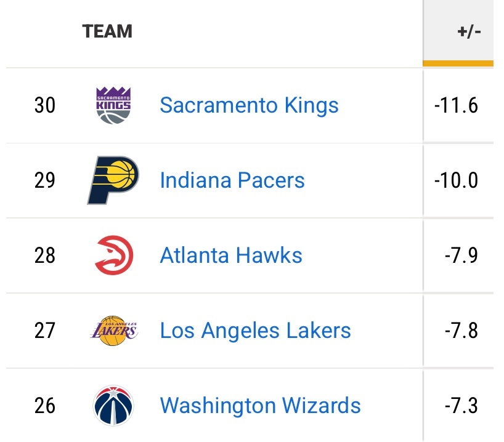Click the Atlanta Hawks logo

coord(114,255)
